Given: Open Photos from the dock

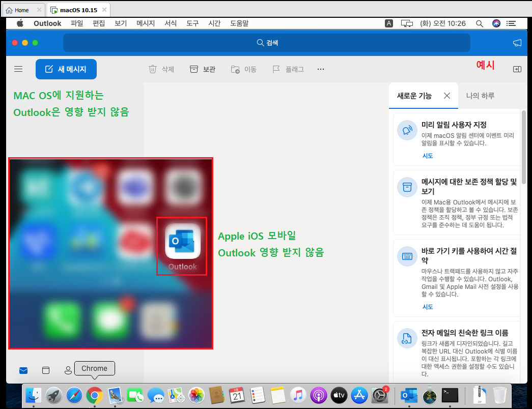Looking at the screenshot, I should (x=197, y=395).
